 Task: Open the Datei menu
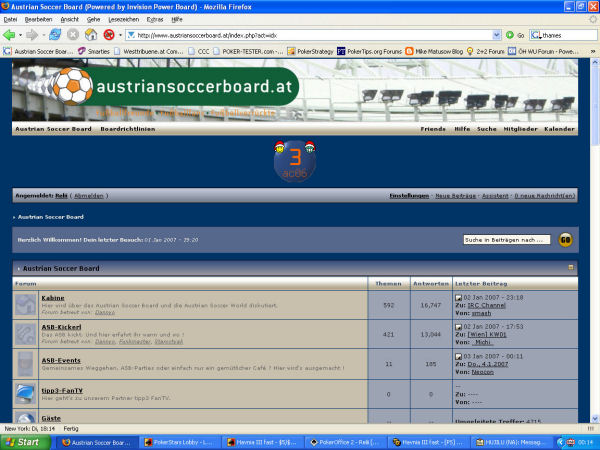coord(10,19)
